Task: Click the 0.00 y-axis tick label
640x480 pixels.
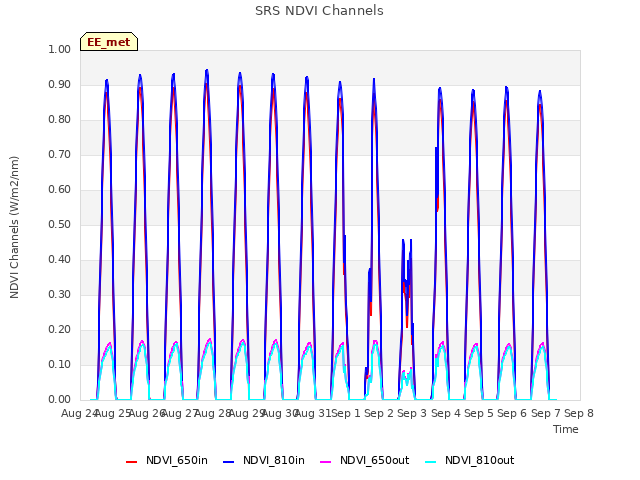Action: pyautogui.click(x=60, y=400)
